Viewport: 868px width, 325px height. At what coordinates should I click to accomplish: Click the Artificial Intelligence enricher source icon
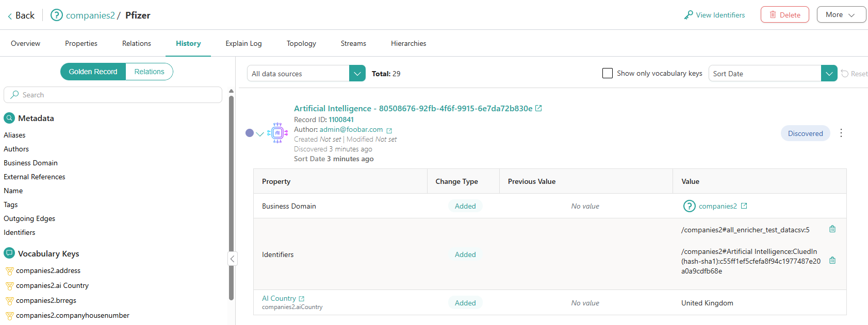point(277,133)
